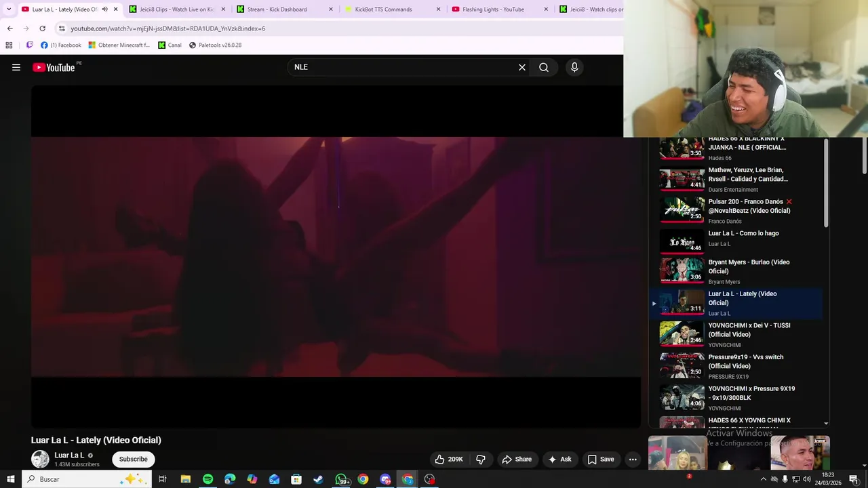Image resolution: width=868 pixels, height=488 pixels.
Task: Start voice search with microphone icon
Action: click(x=574, y=67)
